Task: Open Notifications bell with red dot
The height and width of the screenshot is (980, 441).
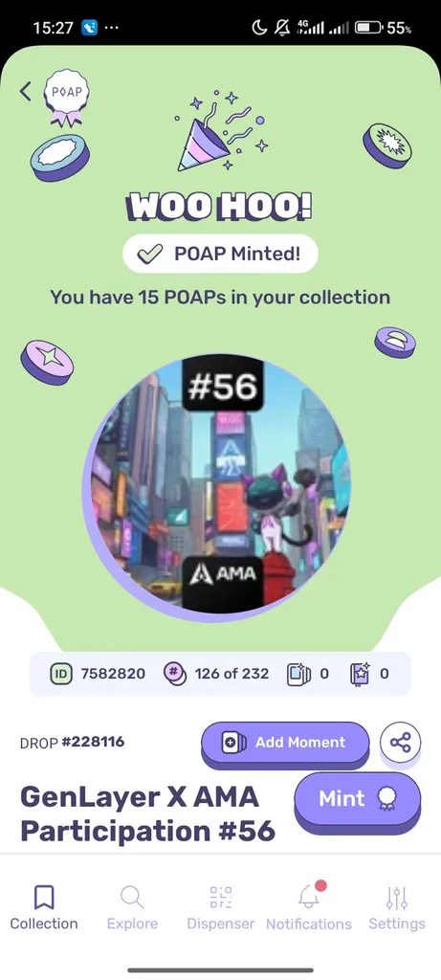Action: point(309,905)
